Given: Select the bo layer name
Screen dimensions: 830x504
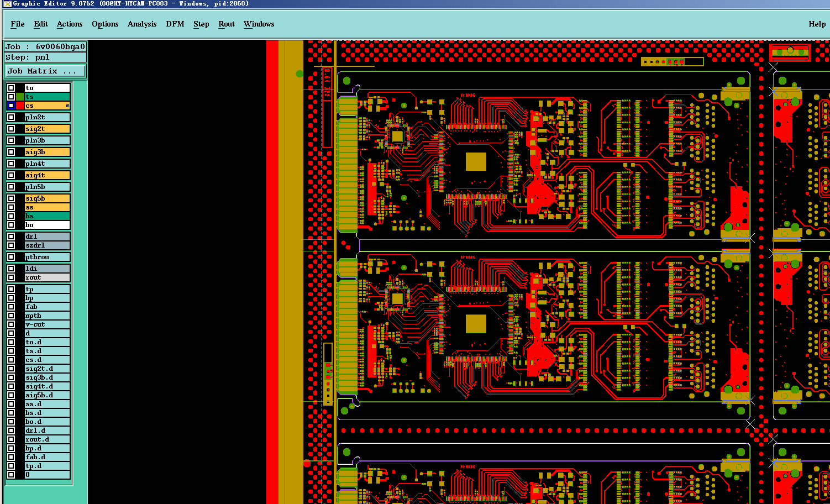Looking at the screenshot, I should pos(47,225).
